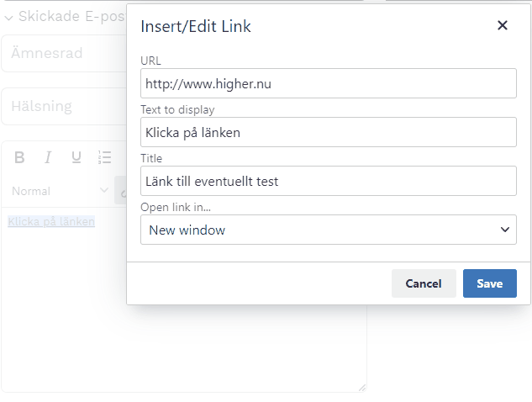Toggle bold formatting in the editor
This screenshot has width=532, height=402.
pos(19,157)
